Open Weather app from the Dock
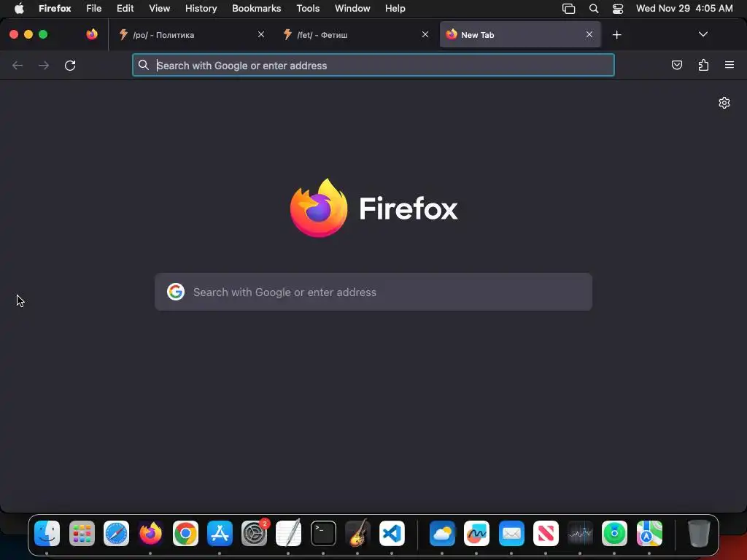Viewport: 747px width, 560px height. click(442, 533)
